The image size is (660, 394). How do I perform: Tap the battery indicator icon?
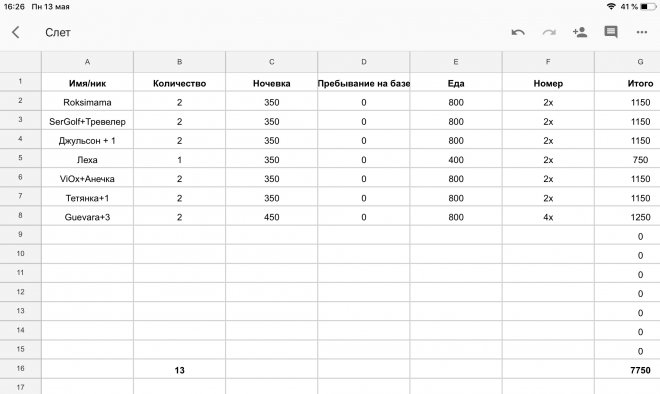(x=648, y=6)
